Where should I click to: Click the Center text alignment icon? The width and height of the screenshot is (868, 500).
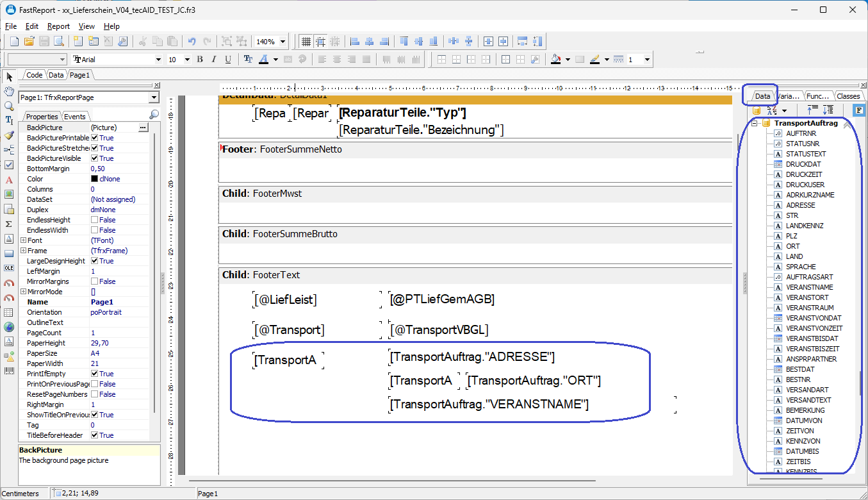(336, 59)
